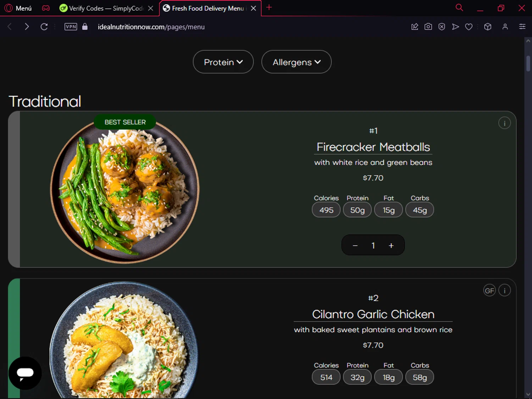Take a snapshot with the camera icon

click(428, 27)
